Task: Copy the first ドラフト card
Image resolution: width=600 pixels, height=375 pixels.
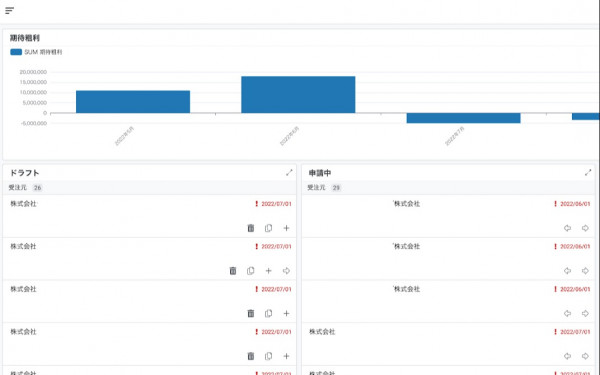Action: 268,228
